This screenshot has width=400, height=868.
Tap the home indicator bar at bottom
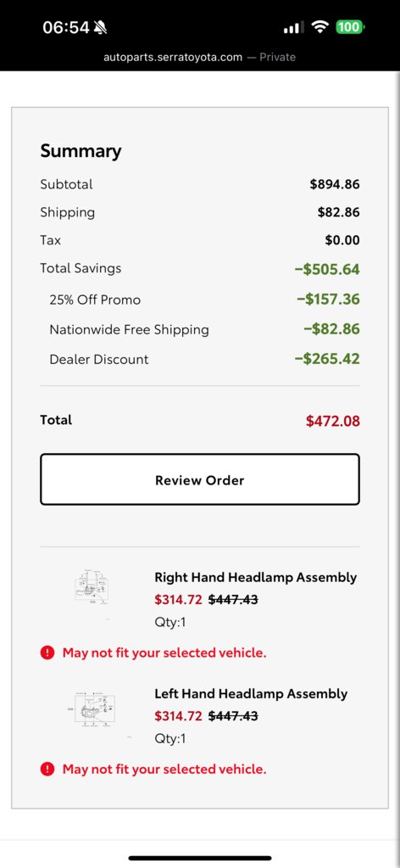(x=200, y=858)
